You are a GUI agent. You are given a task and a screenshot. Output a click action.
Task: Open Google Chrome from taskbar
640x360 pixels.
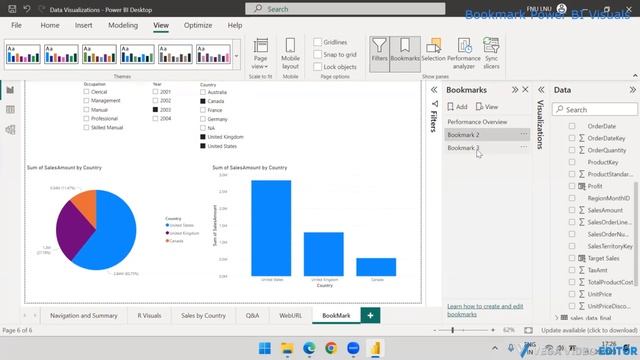click(x=331, y=348)
